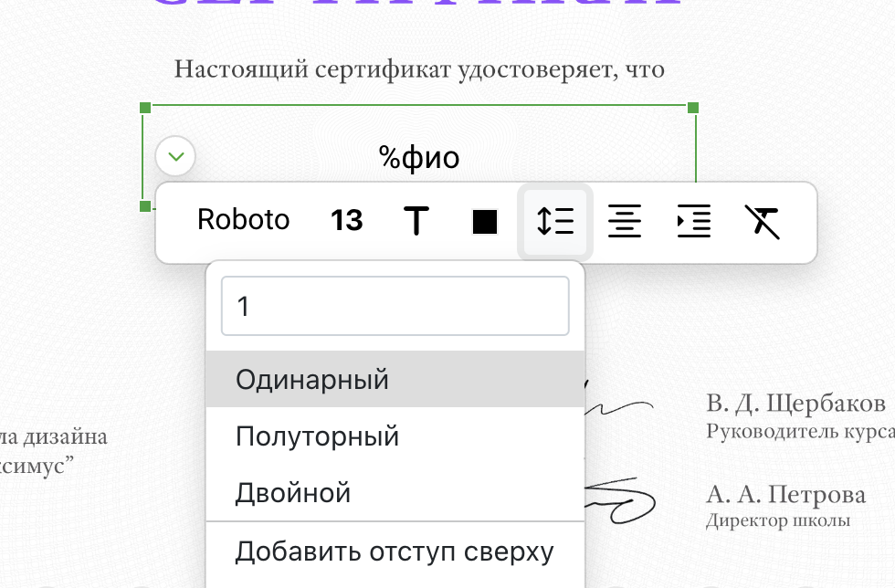This screenshot has height=588, width=895.
Task: Click the text indent icon
Action: 693,221
